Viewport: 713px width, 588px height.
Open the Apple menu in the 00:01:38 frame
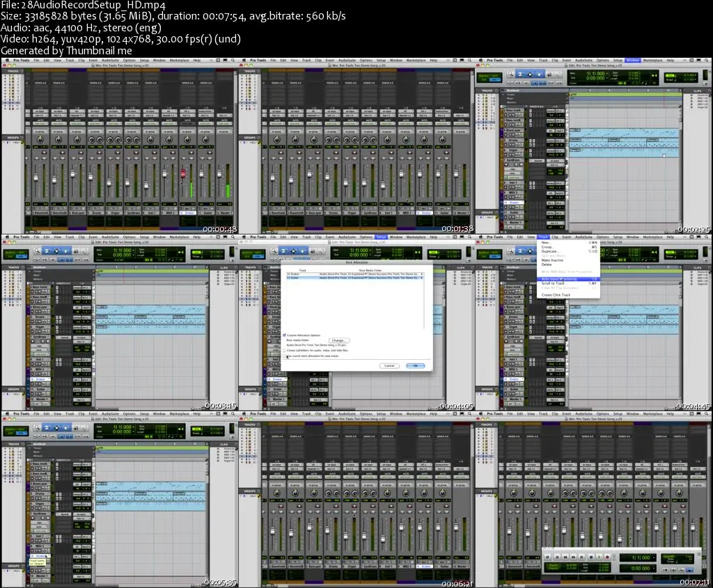click(x=244, y=60)
